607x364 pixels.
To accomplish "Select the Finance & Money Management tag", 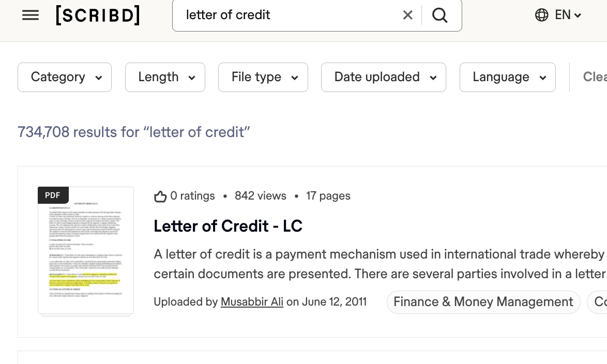I will click(483, 301).
